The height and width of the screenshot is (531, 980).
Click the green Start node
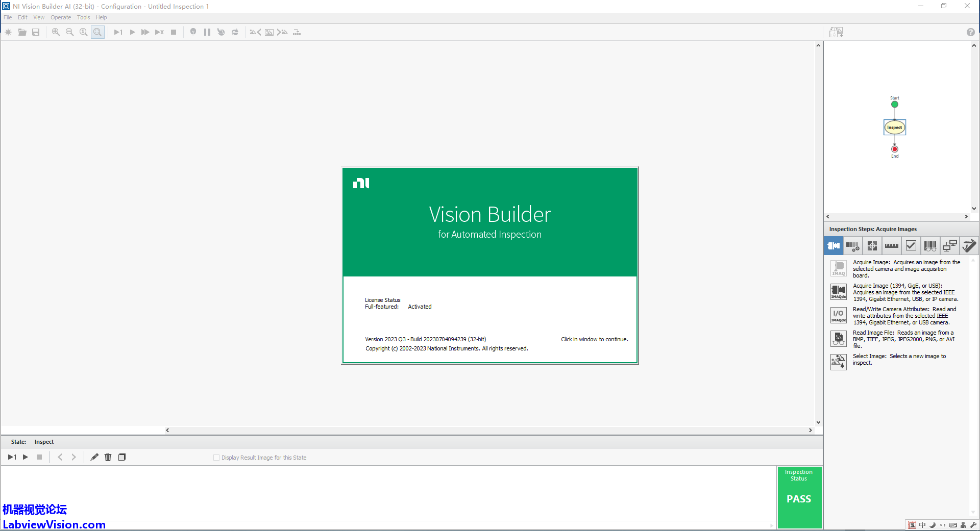click(x=895, y=105)
